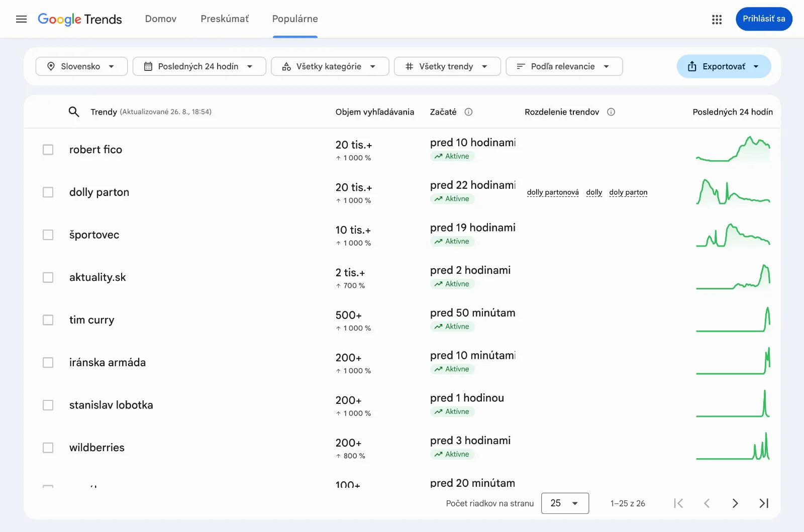The width and height of the screenshot is (804, 532).
Task: Click the Aktívne badge for wildberries
Action: (x=452, y=454)
